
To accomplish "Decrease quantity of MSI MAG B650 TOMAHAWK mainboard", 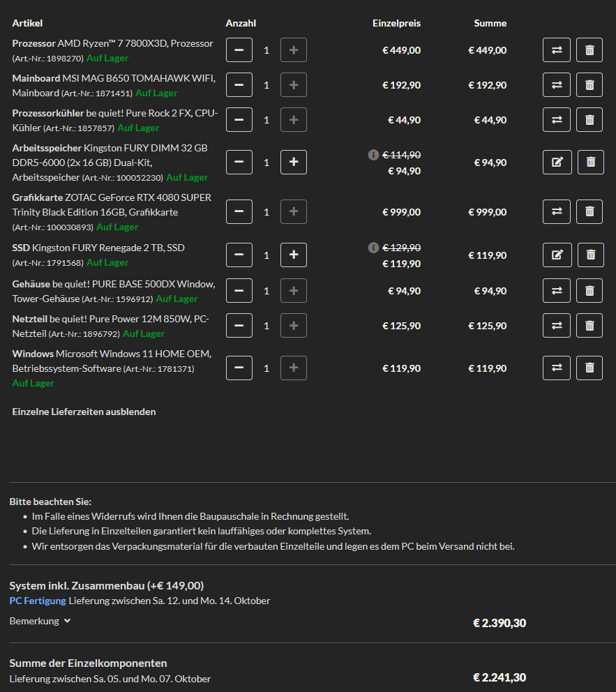I will [239, 84].
